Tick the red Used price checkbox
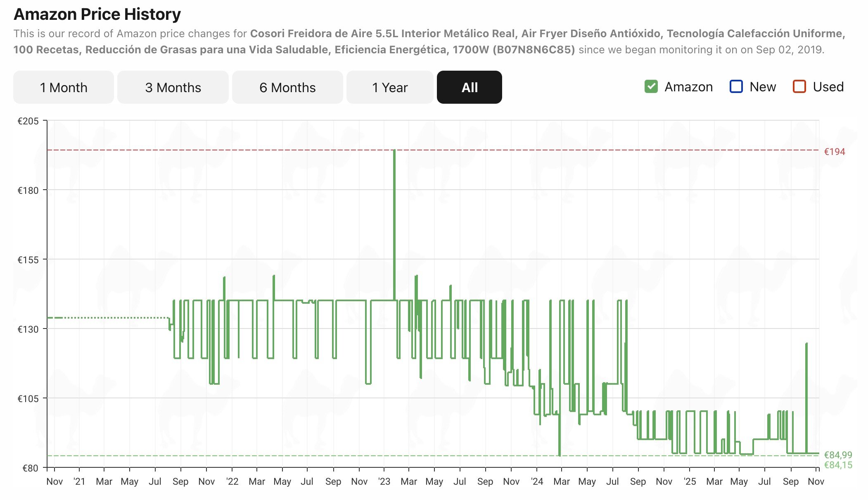 point(799,87)
